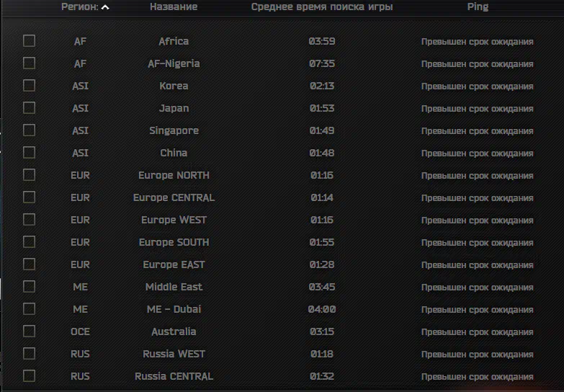Image resolution: width=564 pixels, height=392 pixels.
Task: Mark the China server checkbox
Action: point(29,153)
